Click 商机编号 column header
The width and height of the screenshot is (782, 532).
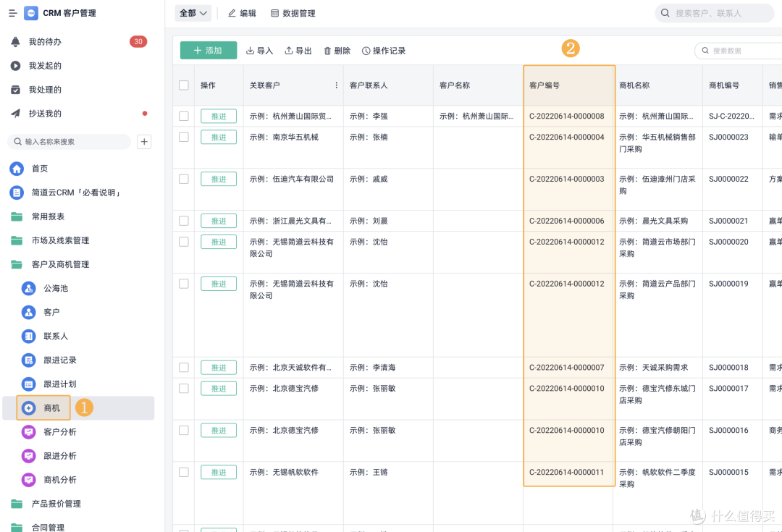coord(723,85)
